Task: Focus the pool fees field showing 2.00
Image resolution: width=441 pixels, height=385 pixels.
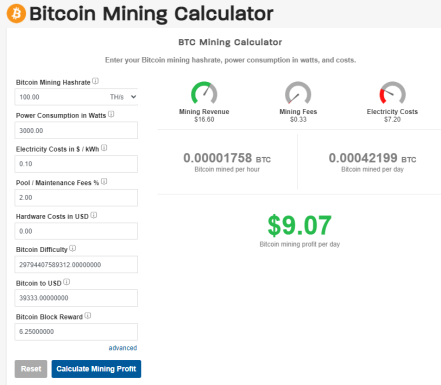Action: 76,198
